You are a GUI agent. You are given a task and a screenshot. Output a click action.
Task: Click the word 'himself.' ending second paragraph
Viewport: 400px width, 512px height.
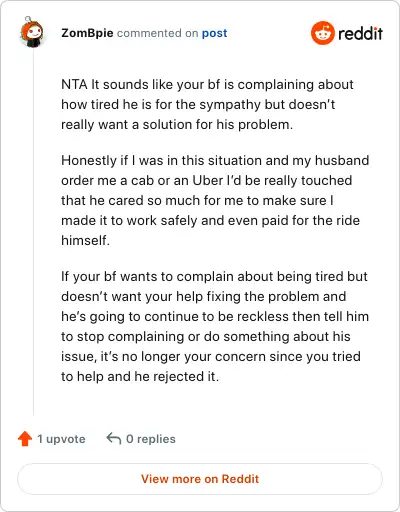86,240
